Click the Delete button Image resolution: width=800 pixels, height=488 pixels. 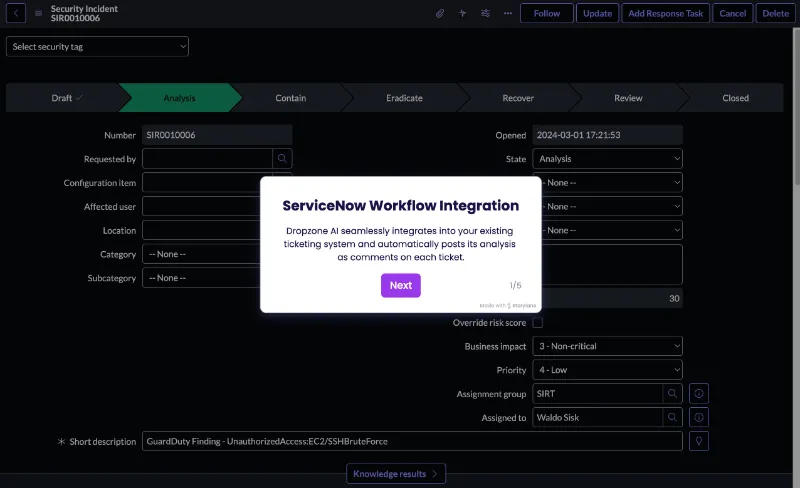pos(776,13)
